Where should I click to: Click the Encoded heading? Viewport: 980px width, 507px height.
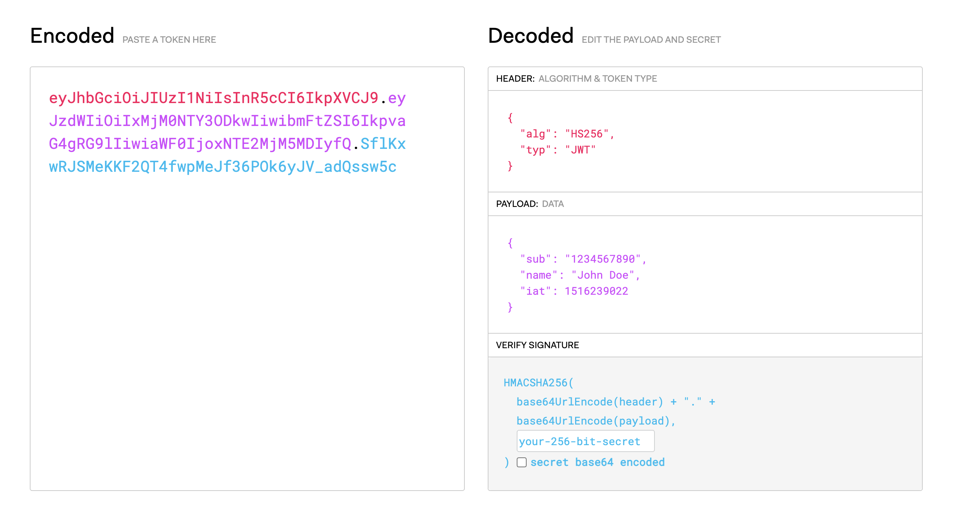click(72, 36)
